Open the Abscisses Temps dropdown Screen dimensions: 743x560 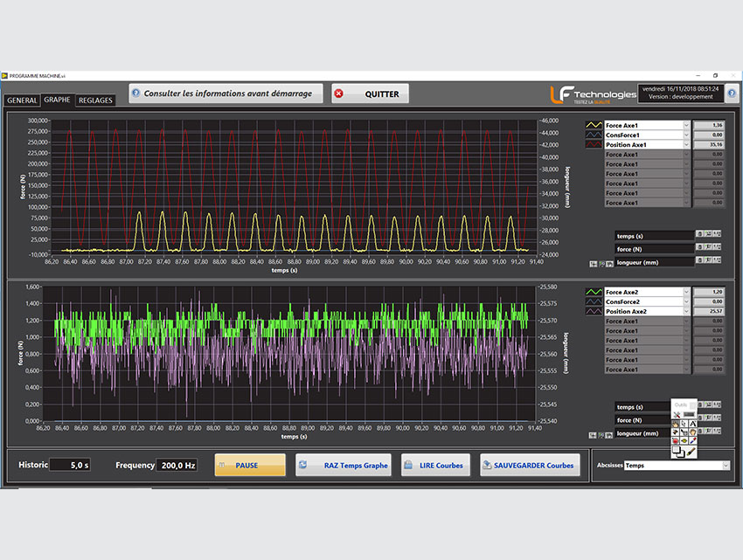pyautogui.click(x=726, y=466)
